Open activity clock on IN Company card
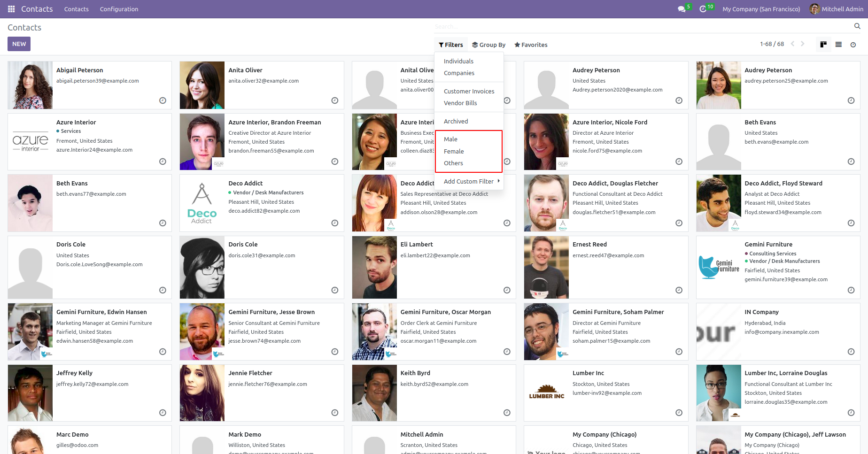 point(851,352)
